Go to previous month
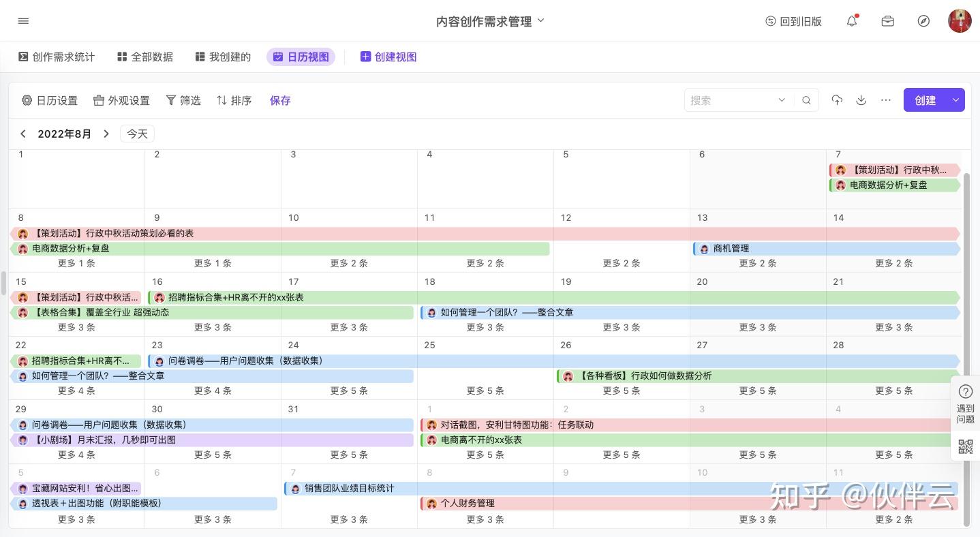 tap(23, 134)
